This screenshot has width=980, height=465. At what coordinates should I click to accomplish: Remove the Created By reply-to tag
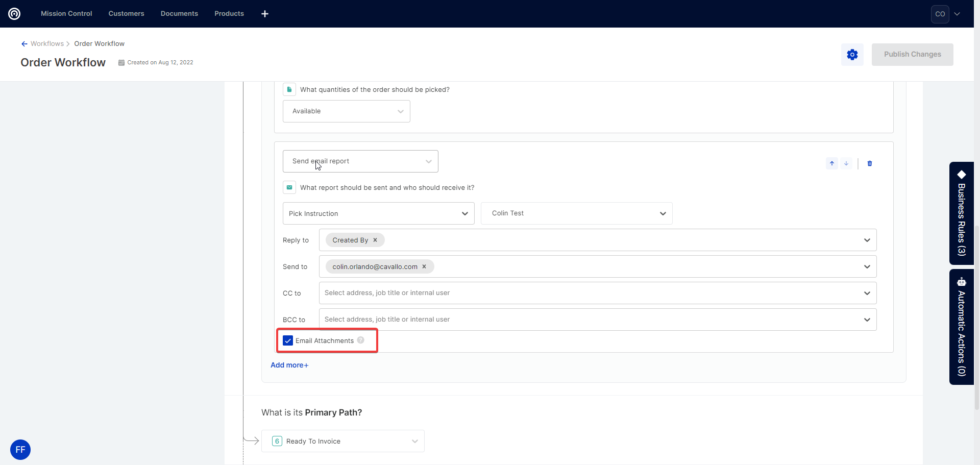coord(375,240)
